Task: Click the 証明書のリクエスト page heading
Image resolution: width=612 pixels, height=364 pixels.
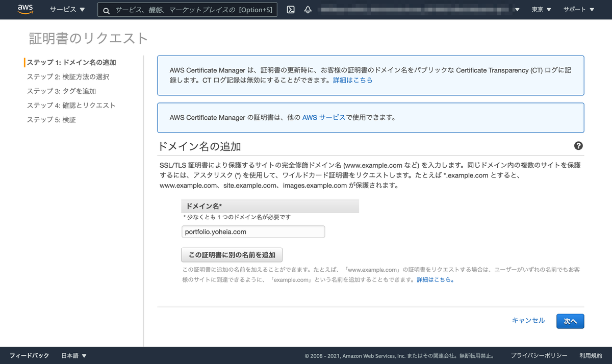Action: coord(88,38)
